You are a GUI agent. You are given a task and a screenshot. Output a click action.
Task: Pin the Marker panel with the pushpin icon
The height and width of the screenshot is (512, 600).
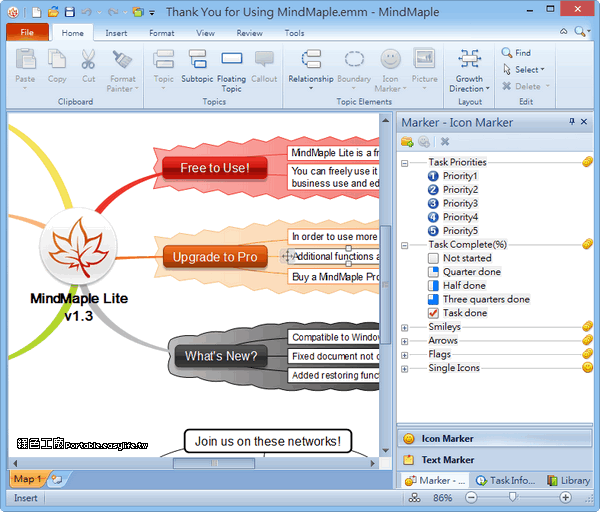coord(572,122)
